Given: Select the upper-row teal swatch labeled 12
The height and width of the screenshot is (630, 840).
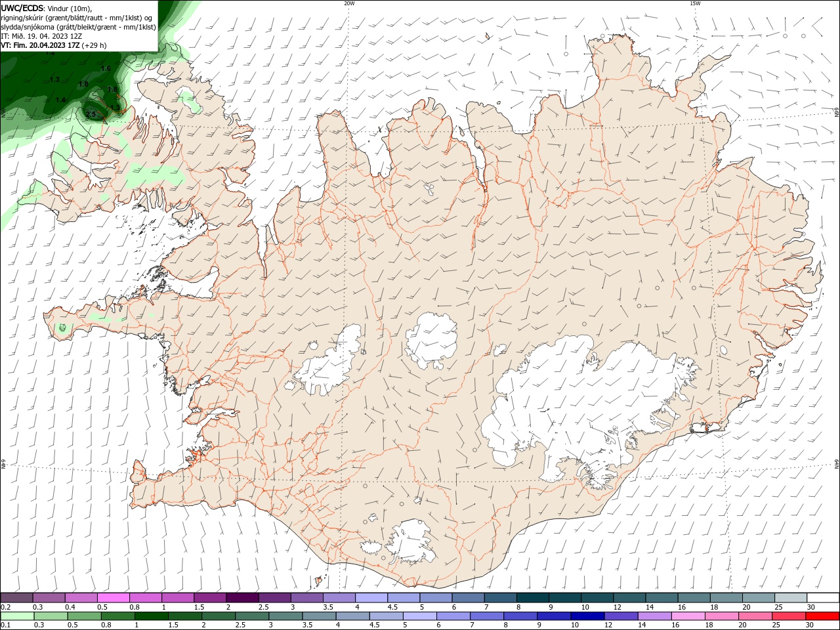Looking at the screenshot, I should [629, 598].
